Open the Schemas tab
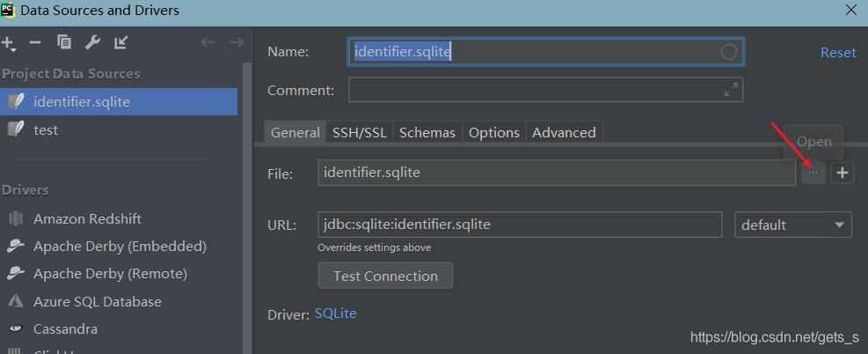 pos(427,133)
